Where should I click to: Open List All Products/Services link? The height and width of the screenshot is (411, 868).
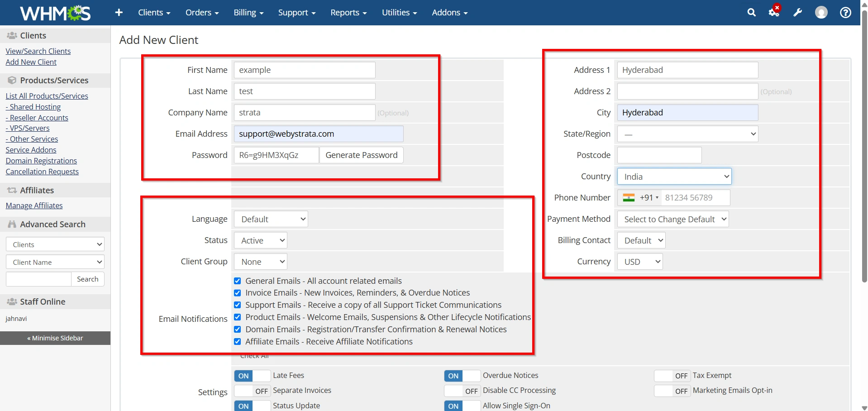47,96
